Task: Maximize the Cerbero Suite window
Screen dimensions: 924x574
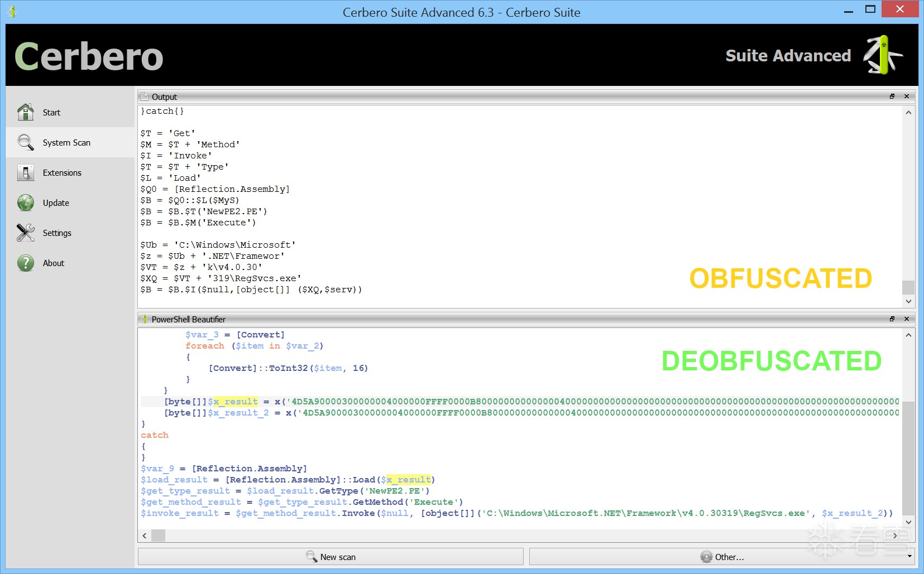Action: 870,9
